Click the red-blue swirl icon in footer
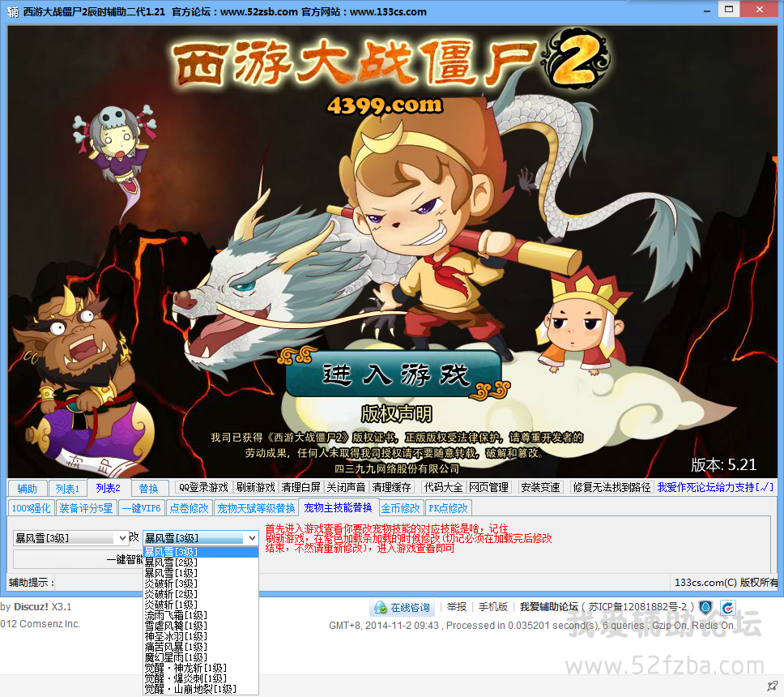This screenshot has height=697, width=784. coord(728,607)
